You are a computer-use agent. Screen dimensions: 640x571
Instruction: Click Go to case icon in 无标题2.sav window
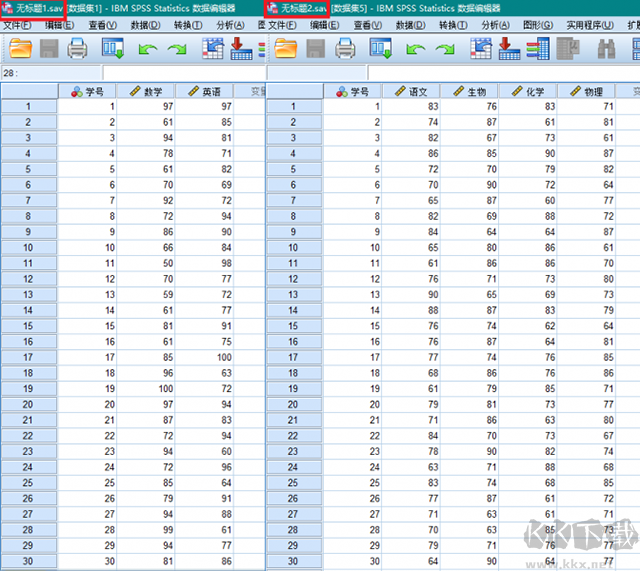[x=476, y=47]
